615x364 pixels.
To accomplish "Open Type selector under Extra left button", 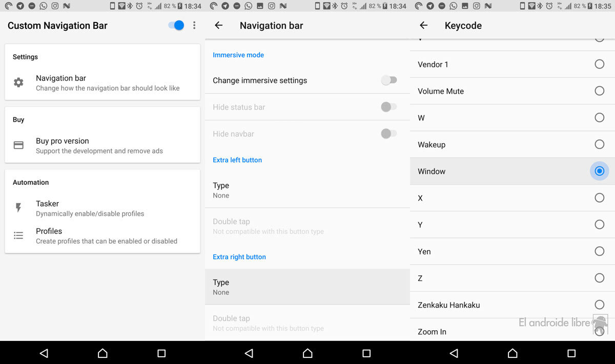I will [x=307, y=190].
